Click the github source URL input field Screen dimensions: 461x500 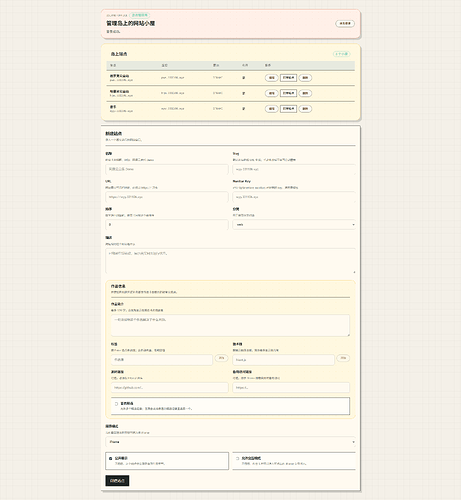coord(170,388)
